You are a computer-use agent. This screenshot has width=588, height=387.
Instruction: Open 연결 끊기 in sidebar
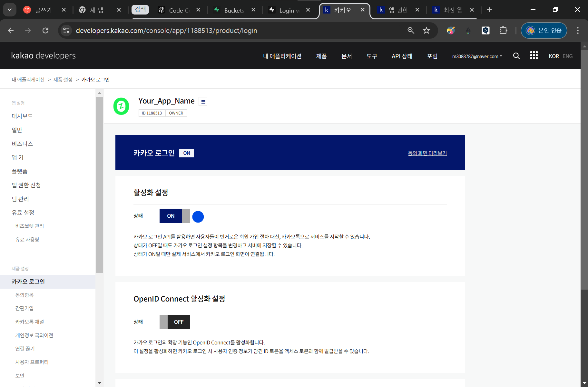coord(25,349)
